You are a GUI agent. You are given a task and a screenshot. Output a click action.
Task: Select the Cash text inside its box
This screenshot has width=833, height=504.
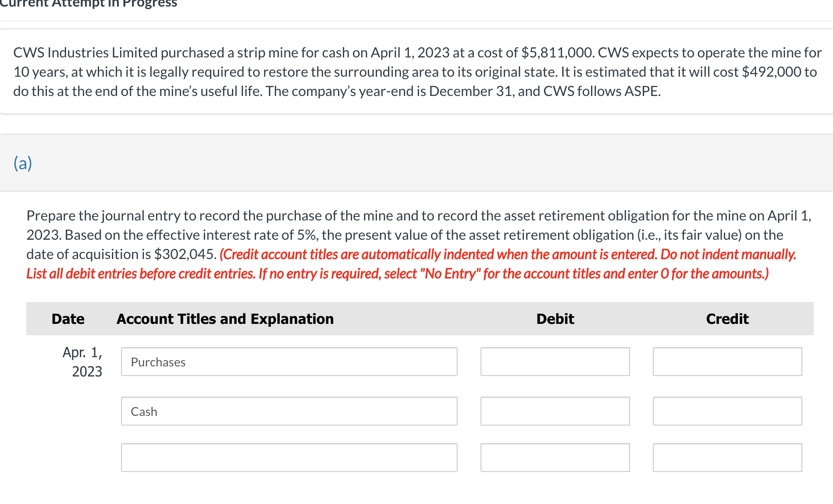[144, 411]
